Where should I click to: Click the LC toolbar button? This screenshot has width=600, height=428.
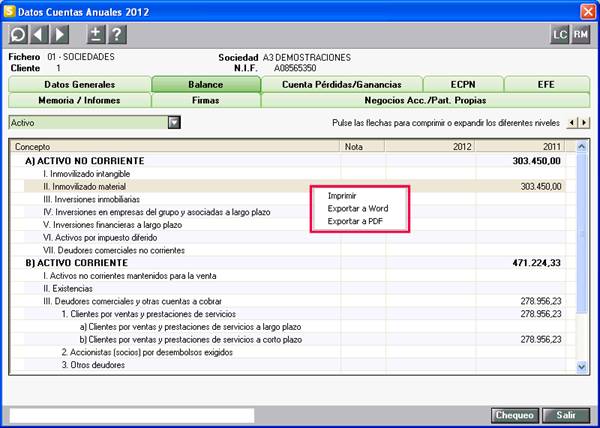tap(559, 35)
